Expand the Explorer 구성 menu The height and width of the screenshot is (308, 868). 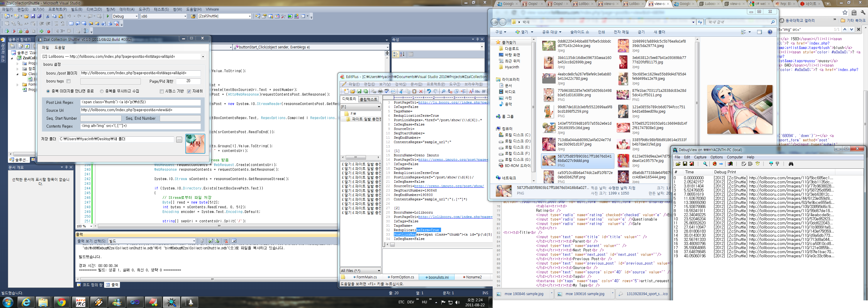coord(501,32)
